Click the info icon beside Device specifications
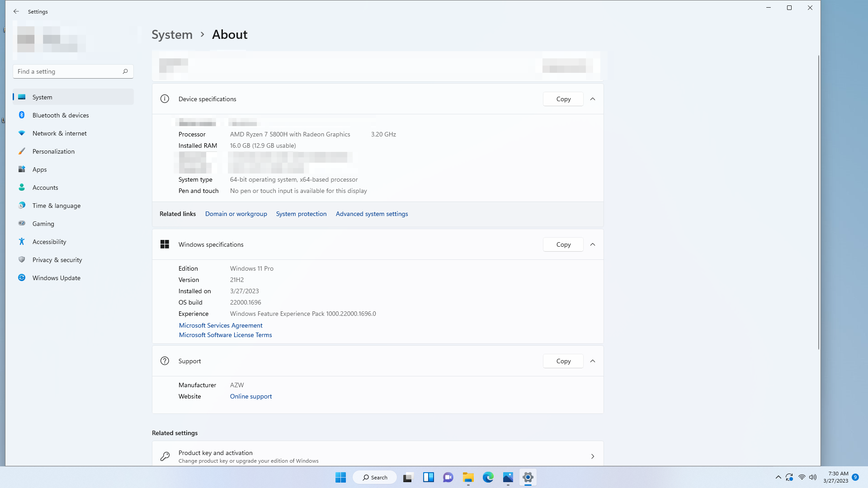This screenshot has height=488, width=868. click(x=165, y=99)
